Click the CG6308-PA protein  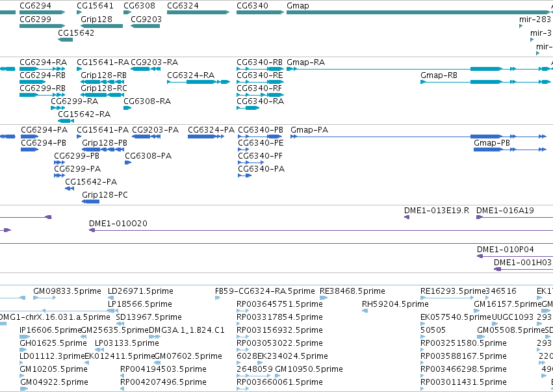[128, 163]
